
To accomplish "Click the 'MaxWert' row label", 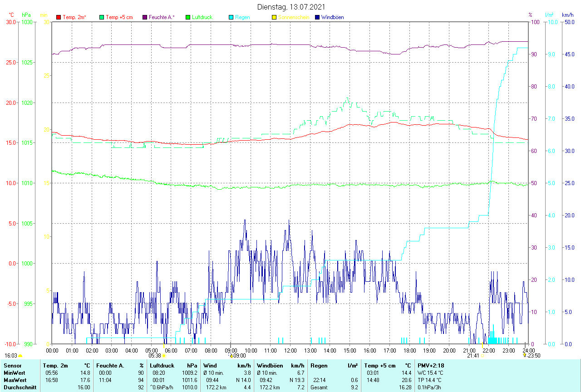I will [15, 380].
